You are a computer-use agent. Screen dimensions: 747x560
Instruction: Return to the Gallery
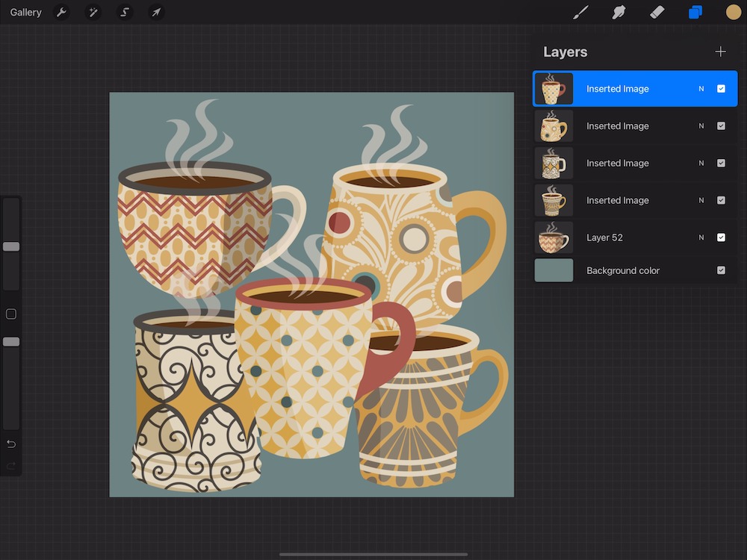(26, 13)
